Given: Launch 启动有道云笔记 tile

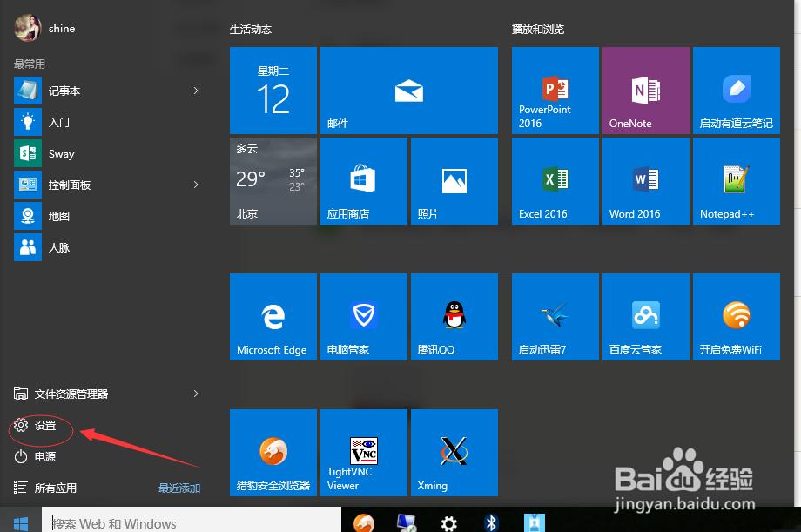Looking at the screenshot, I should pos(737,91).
